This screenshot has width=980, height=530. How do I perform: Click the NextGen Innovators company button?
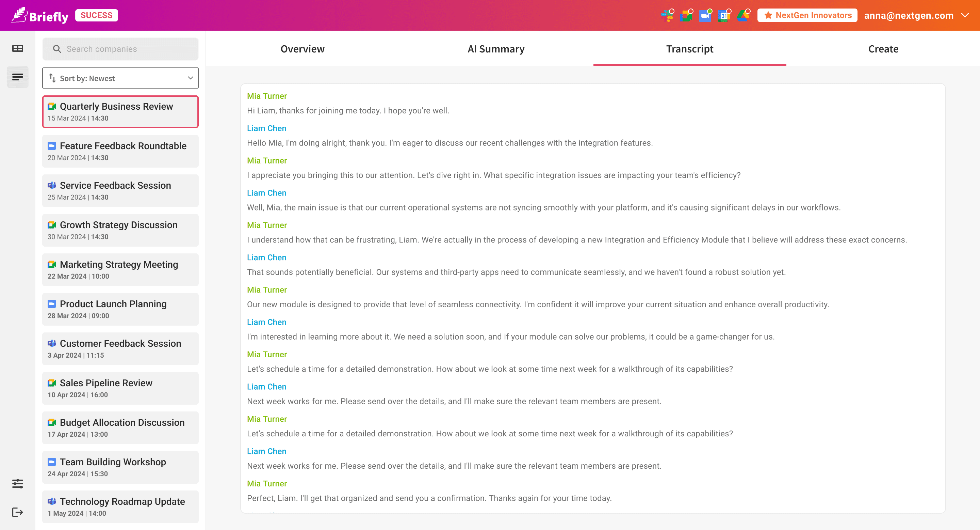pyautogui.click(x=807, y=15)
